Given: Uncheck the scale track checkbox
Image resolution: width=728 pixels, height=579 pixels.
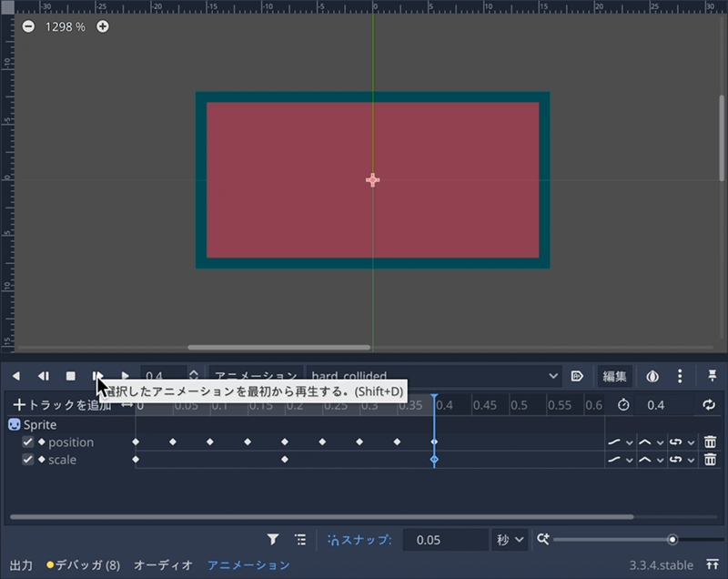Looking at the screenshot, I should point(28,460).
